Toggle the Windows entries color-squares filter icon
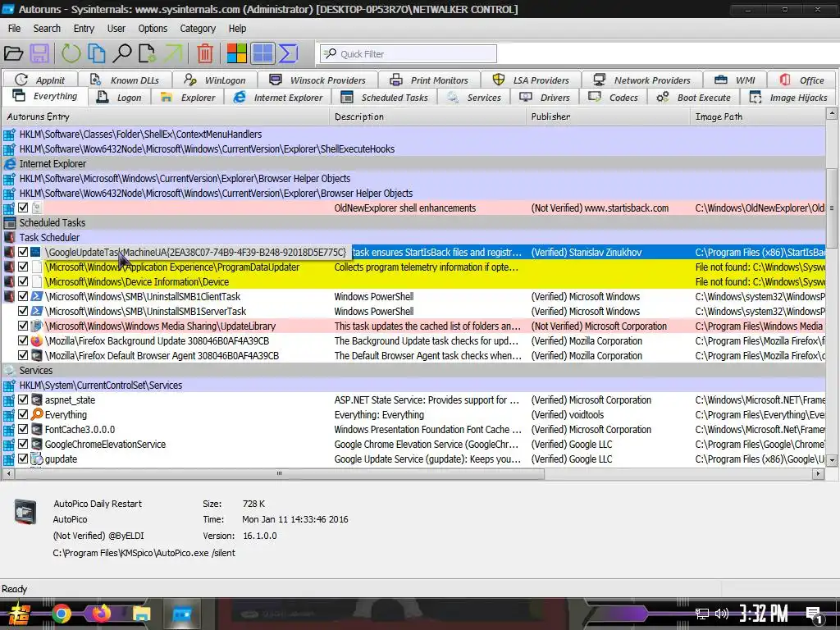The image size is (840, 630). [x=236, y=53]
